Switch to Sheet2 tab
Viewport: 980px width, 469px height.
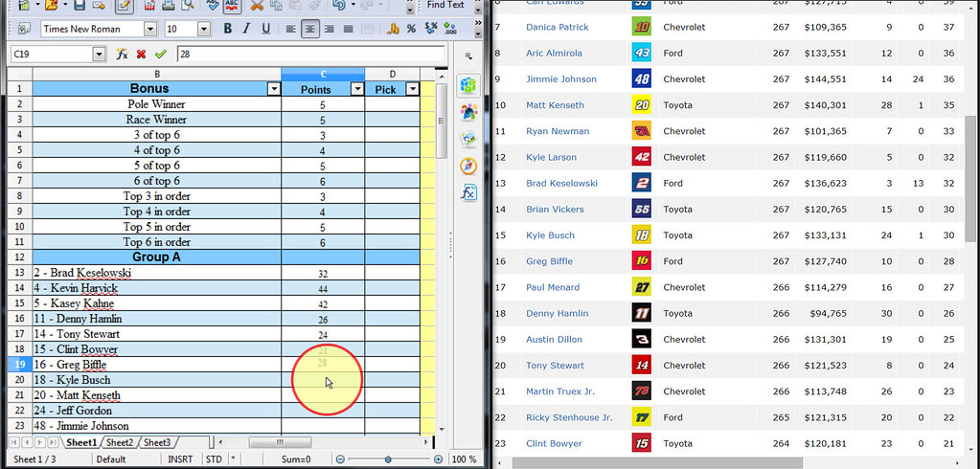pos(120,442)
